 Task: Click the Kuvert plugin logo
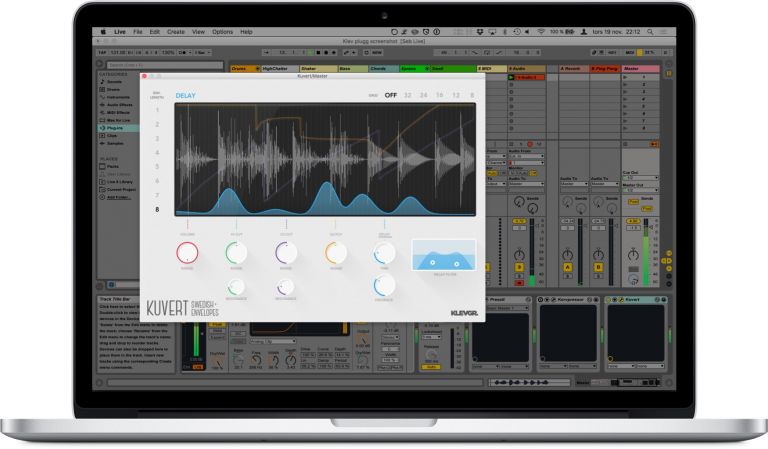pos(182,308)
